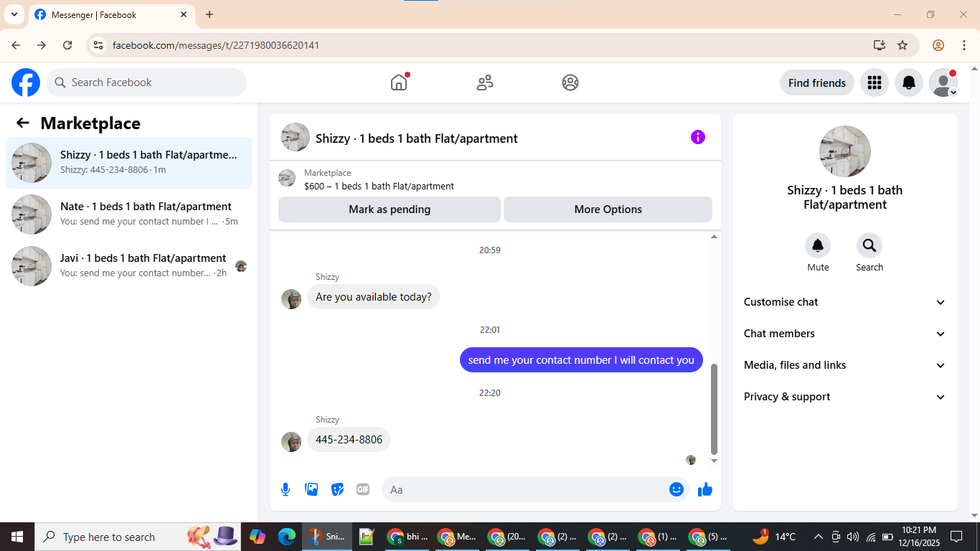Open the Friends icon in top navigation

tap(485, 83)
